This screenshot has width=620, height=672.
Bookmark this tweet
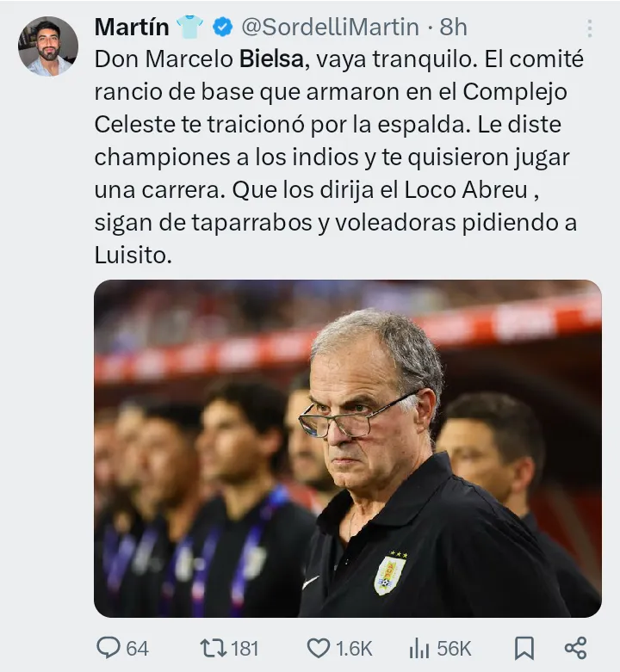tap(524, 647)
